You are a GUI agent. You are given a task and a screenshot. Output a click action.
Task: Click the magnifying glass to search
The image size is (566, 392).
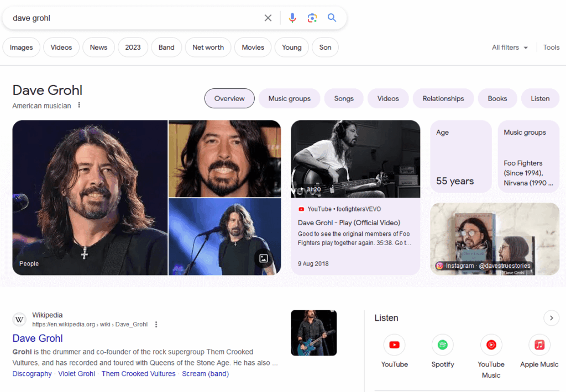[332, 17]
